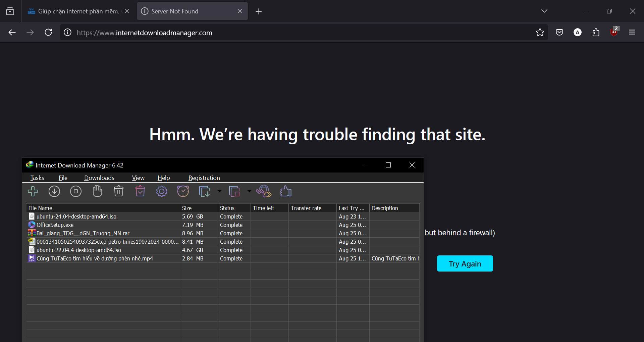Open Grabber globe icon in IDM
This screenshot has width=644, height=342.
pos(264,192)
